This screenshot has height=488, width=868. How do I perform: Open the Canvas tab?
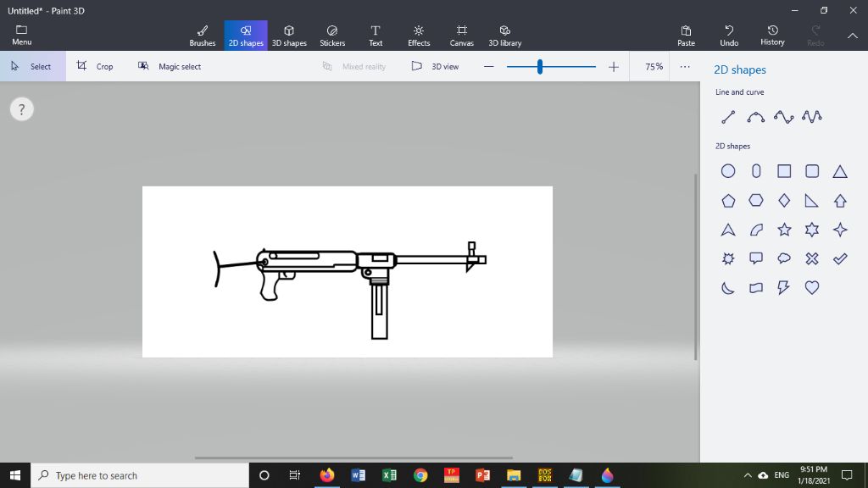click(462, 36)
